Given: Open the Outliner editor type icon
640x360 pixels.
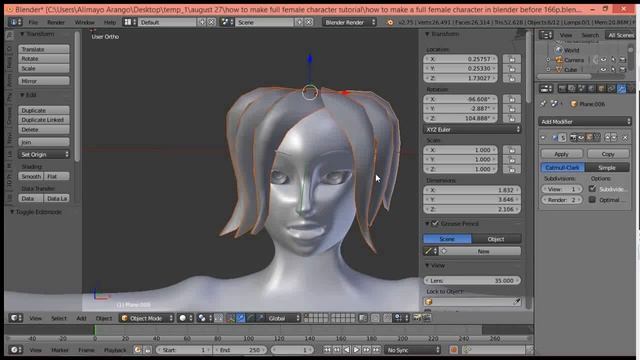Looking at the screenshot, I should point(546,35).
